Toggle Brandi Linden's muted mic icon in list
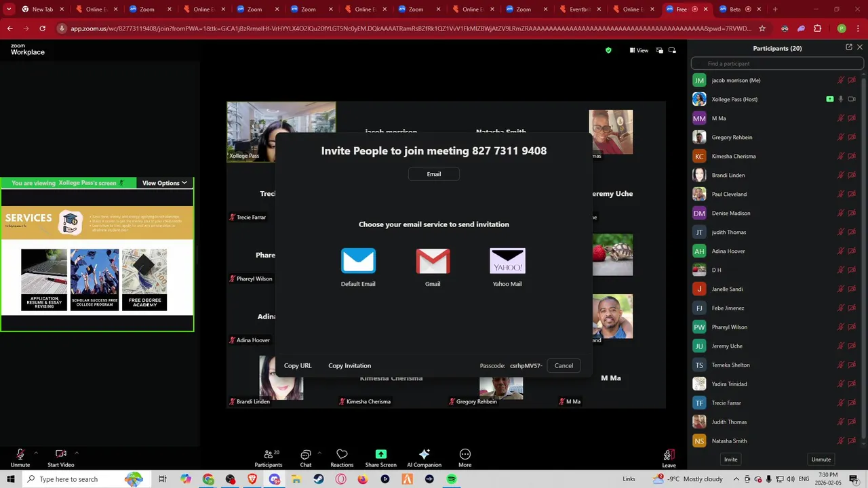Viewport: 868px width, 488px height. (841, 175)
